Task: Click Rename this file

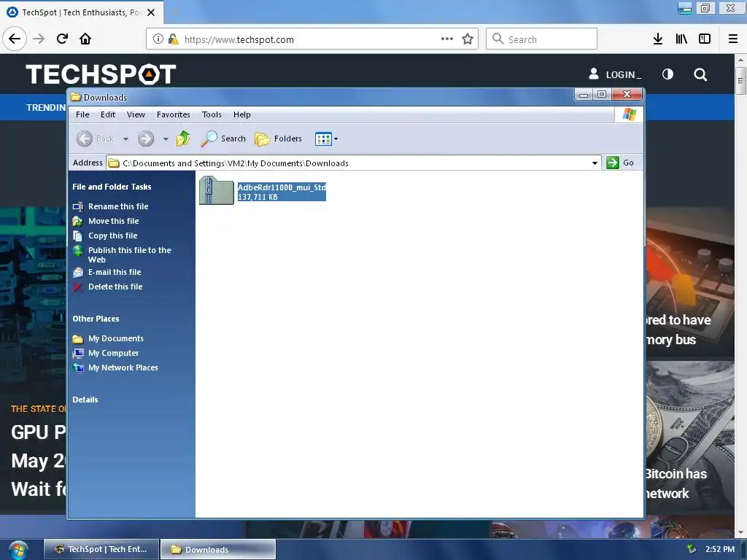Action: [x=118, y=206]
